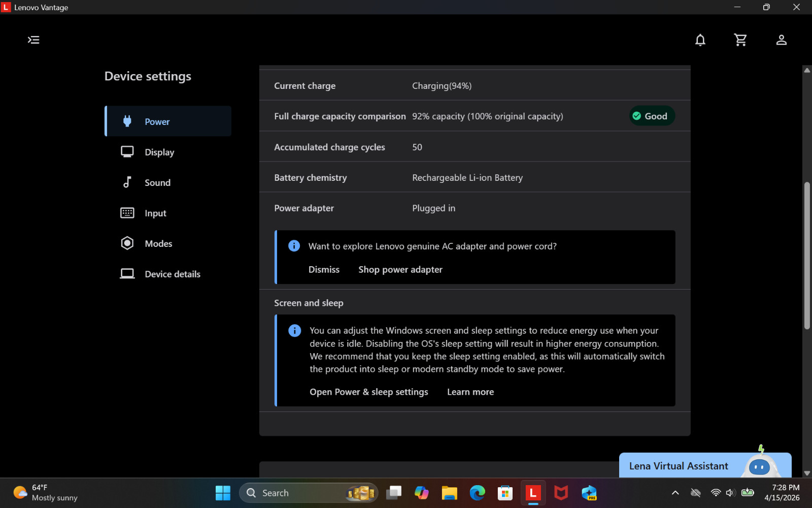Click the battery charging tray icon

748,493
